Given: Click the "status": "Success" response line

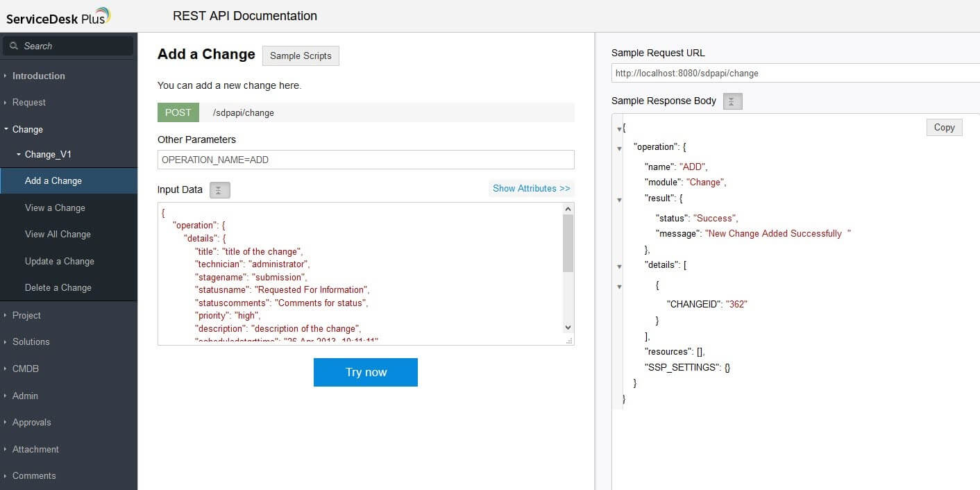Looking at the screenshot, I should pyautogui.click(x=697, y=218).
